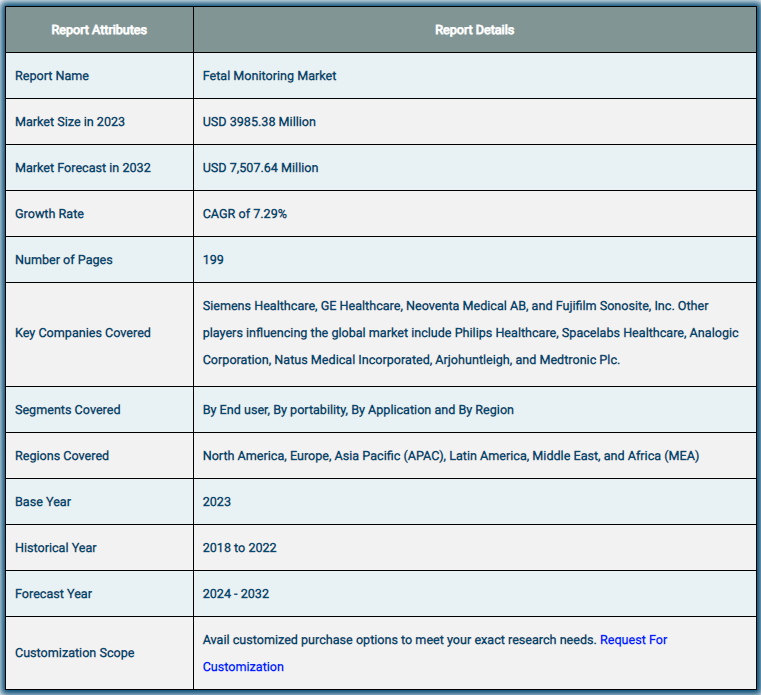Click the Base Year value 2023
Screen dimensions: 761x695
point(217,502)
